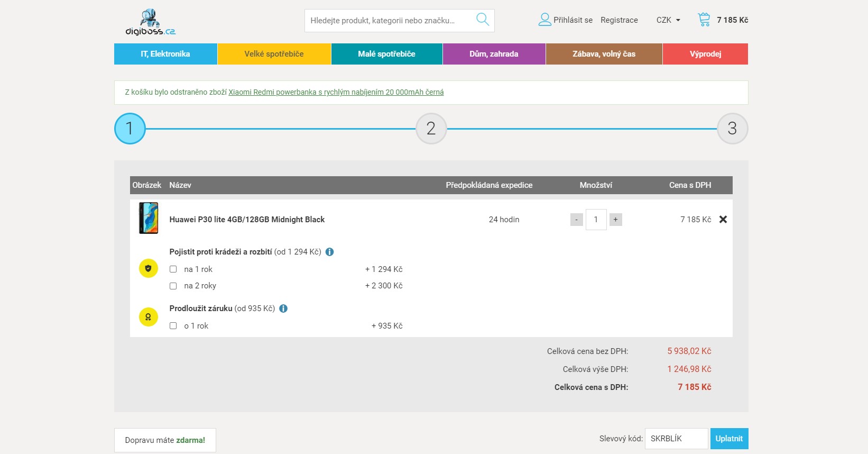Viewport: 868px width, 454px height.
Task: Remove Huawei P30 lite with X icon
Action: pos(723,219)
